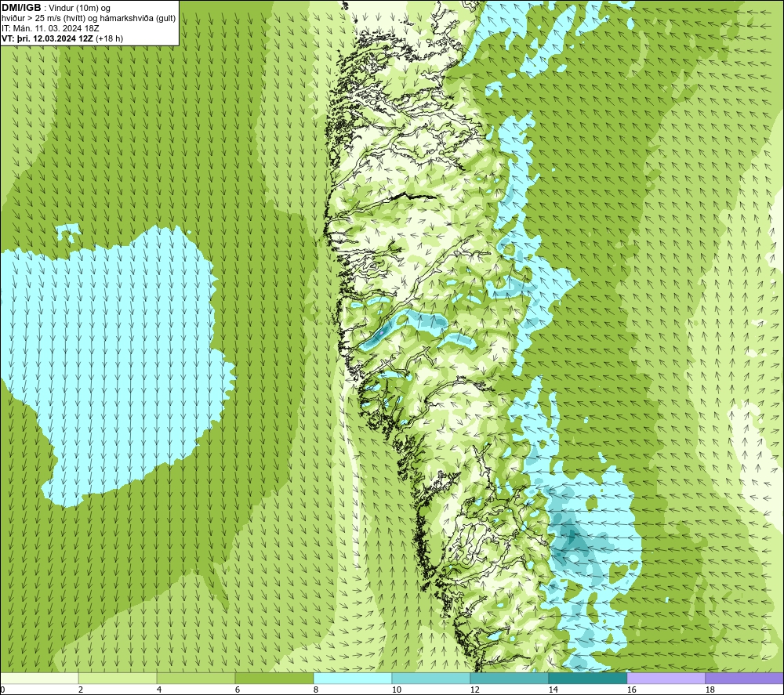Viewport: 784px width, 695px height.
Task: Click the dark teal 14–16 legend swatch
Action: [x=587, y=679]
